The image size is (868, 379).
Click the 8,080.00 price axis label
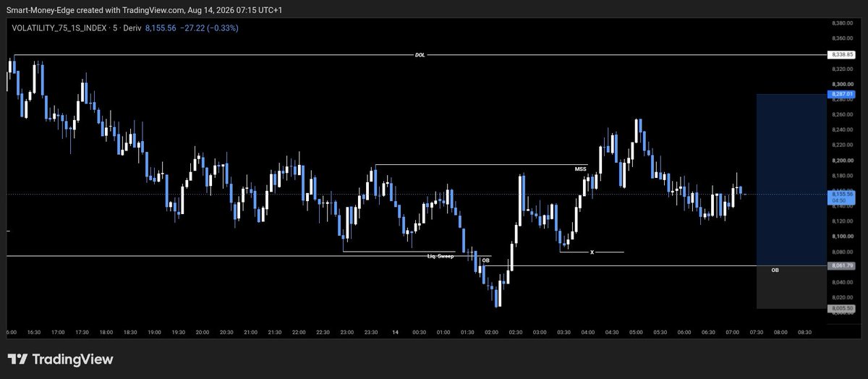click(x=843, y=252)
